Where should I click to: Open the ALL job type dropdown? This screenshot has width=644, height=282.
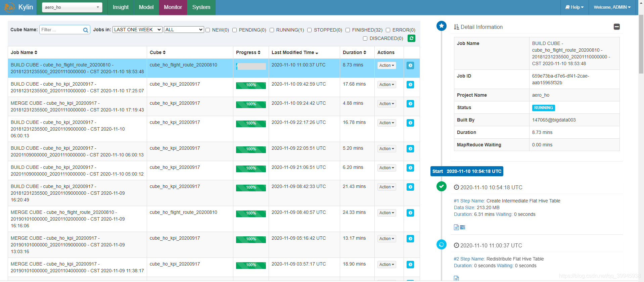click(x=184, y=30)
